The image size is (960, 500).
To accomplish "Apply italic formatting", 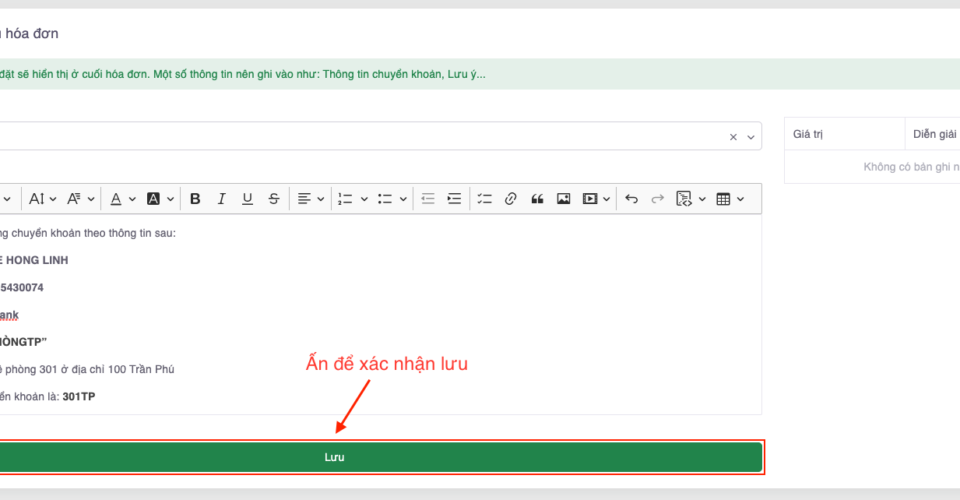I will [221, 199].
